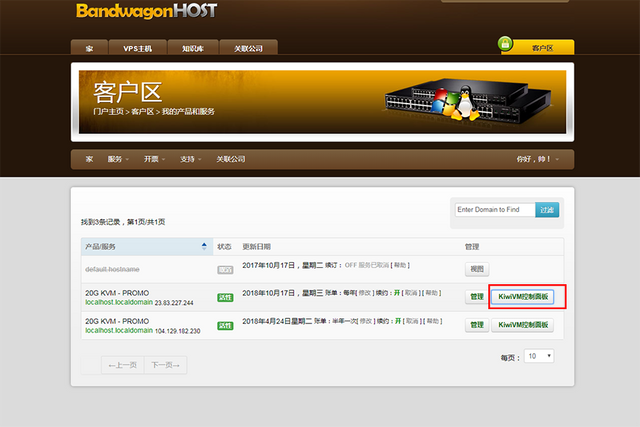Click the 20G KVM - PROMO title above 23.83.227.244

117,293
